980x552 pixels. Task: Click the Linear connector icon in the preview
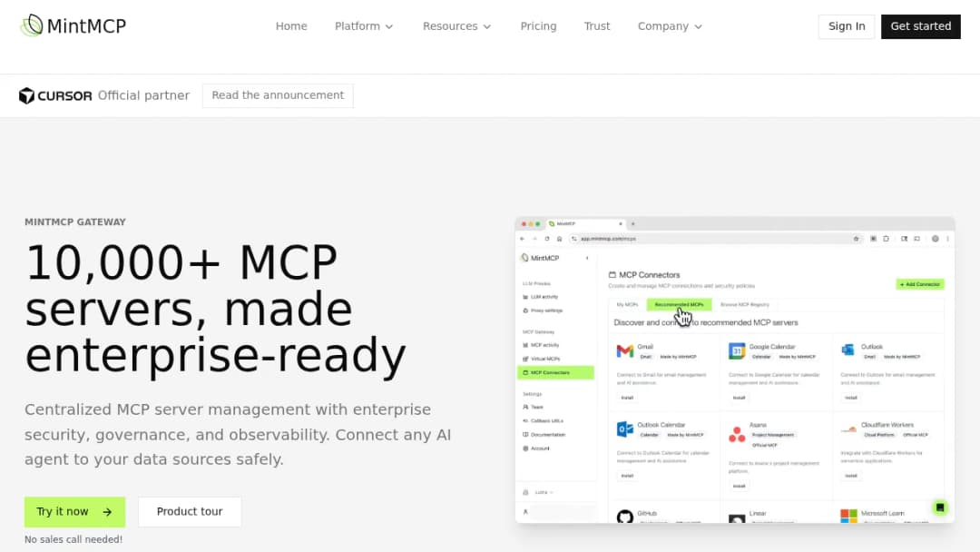(737, 518)
